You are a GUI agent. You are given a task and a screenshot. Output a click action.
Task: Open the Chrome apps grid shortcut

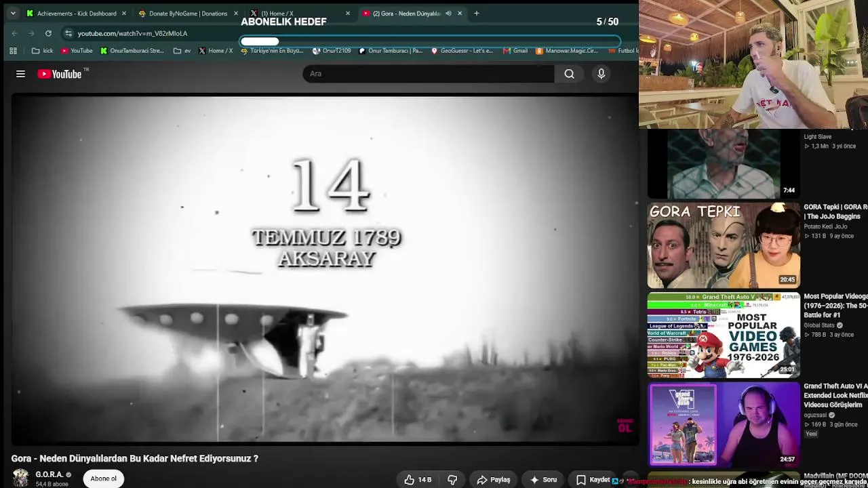(x=13, y=50)
